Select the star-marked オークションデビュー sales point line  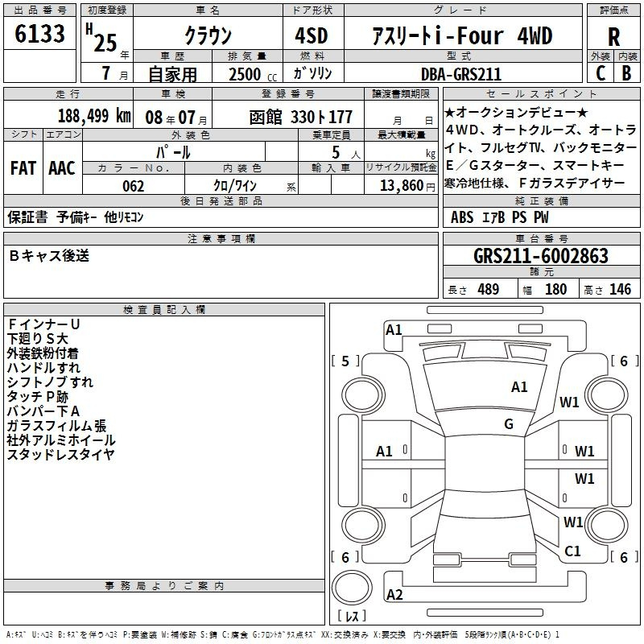pyautogui.click(x=515, y=111)
